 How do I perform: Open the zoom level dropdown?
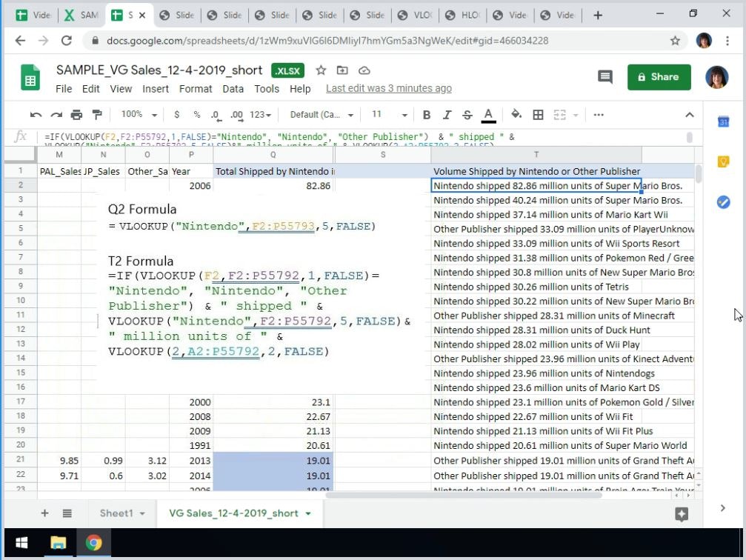139,115
